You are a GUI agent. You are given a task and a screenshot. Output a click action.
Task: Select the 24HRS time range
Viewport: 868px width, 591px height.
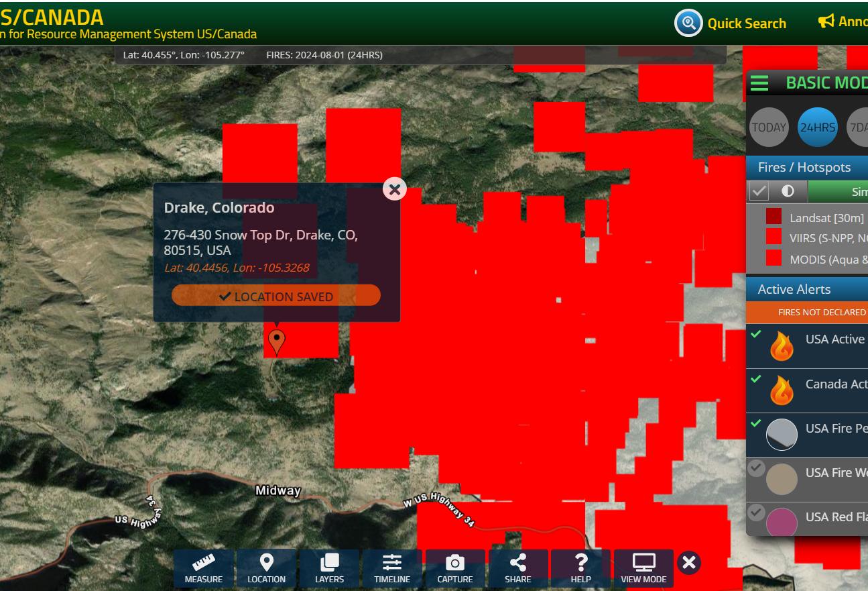point(818,127)
